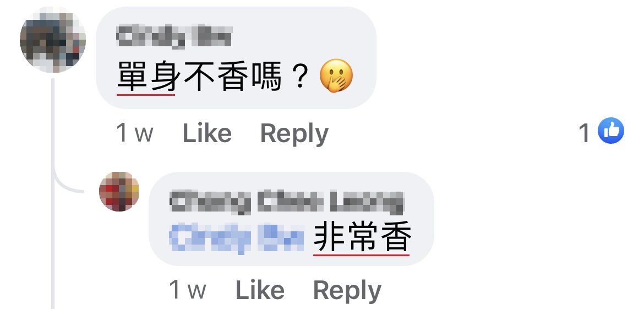Open the top commenter's pixelated profile avatar
The image size is (644, 309).
pos(53,40)
